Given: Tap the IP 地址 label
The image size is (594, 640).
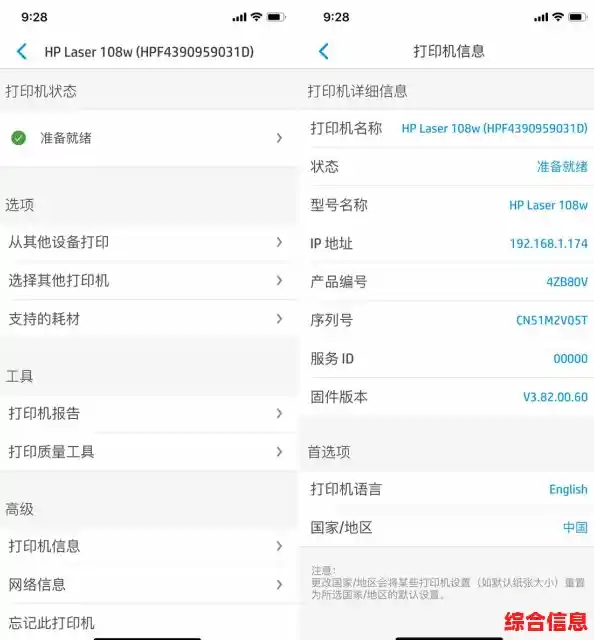Looking at the screenshot, I should pyautogui.click(x=331, y=244).
